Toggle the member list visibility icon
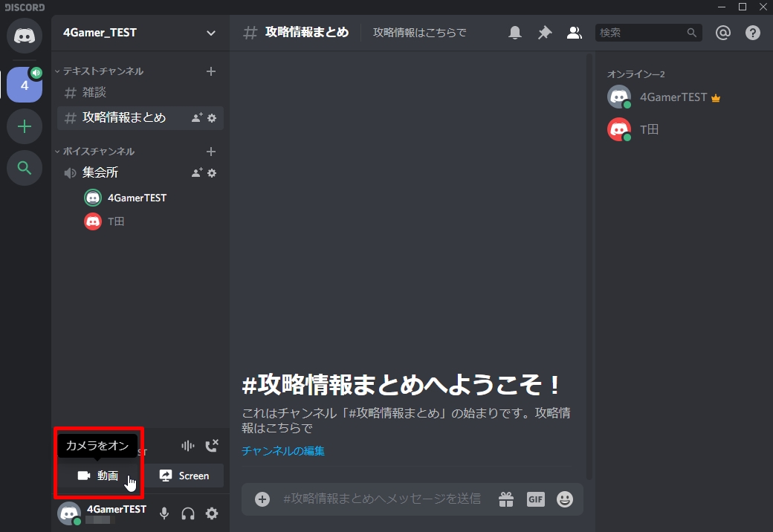 coord(574,33)
